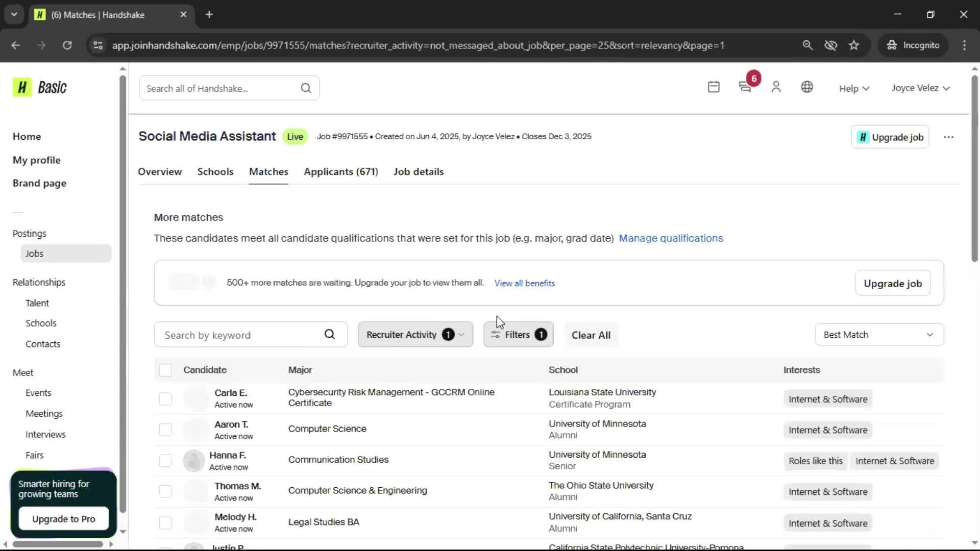The height and width of the screenshot is (551, 980).
Task: Switch to the Applicants (671) tab
Action: click(x=340, y=172)
